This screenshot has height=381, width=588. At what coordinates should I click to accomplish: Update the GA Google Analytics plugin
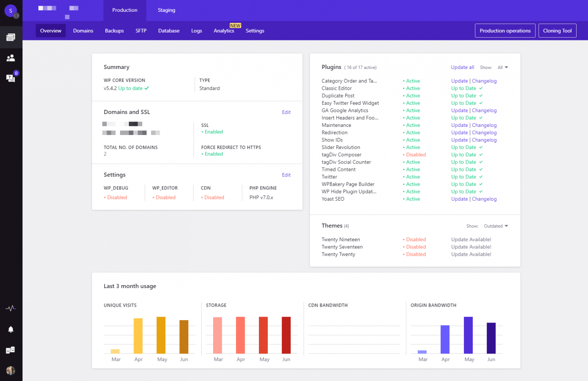459,111
